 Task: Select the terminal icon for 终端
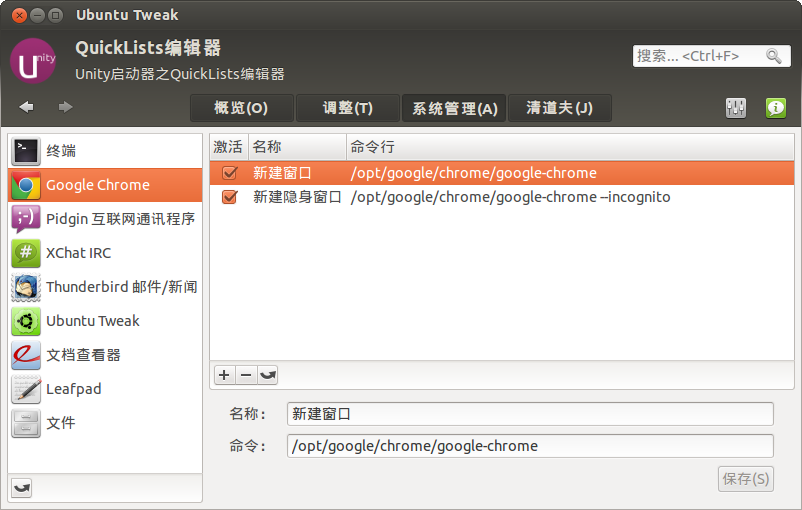26,151
